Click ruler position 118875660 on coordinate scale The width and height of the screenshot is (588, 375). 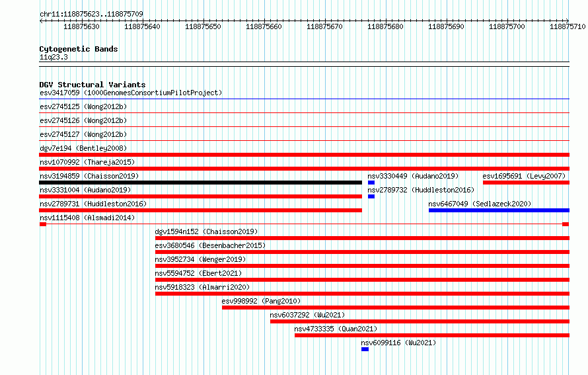(264, 26)
